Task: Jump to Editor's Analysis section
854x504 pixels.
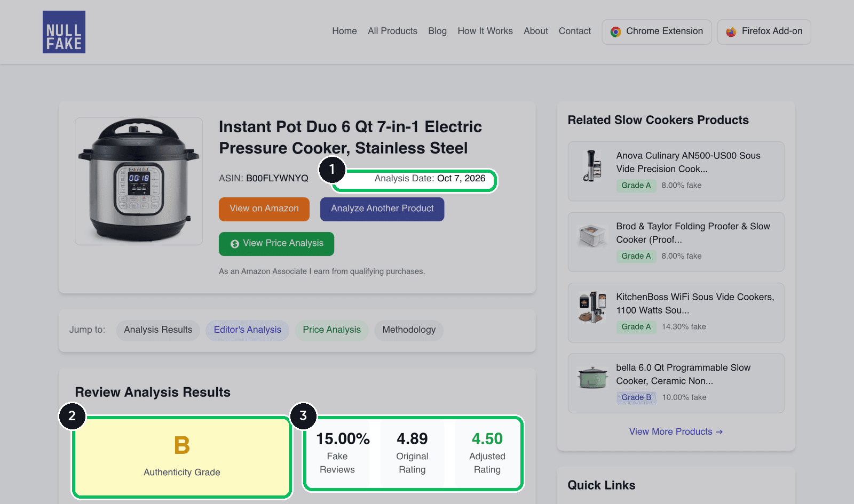Action: click(248, 330)
